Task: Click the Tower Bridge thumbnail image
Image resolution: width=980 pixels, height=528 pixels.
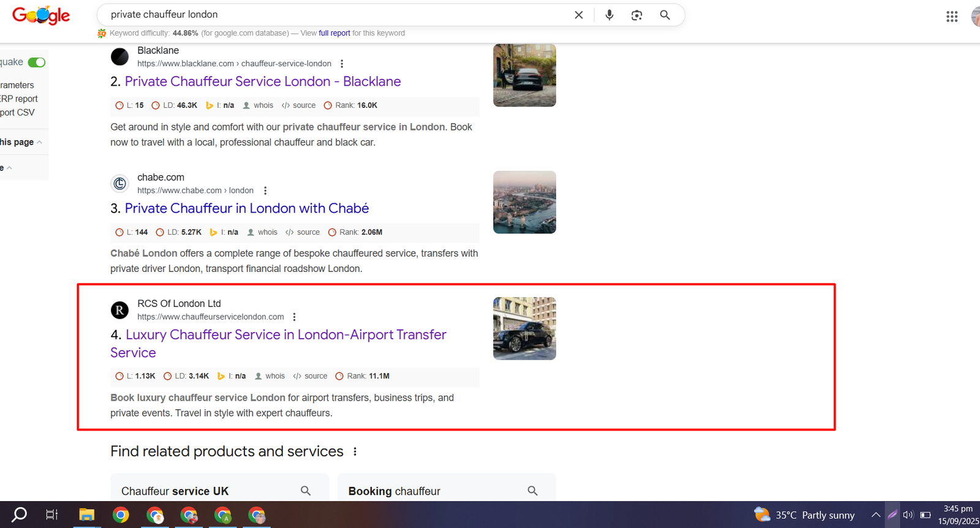Action: (x=524, y=202)
